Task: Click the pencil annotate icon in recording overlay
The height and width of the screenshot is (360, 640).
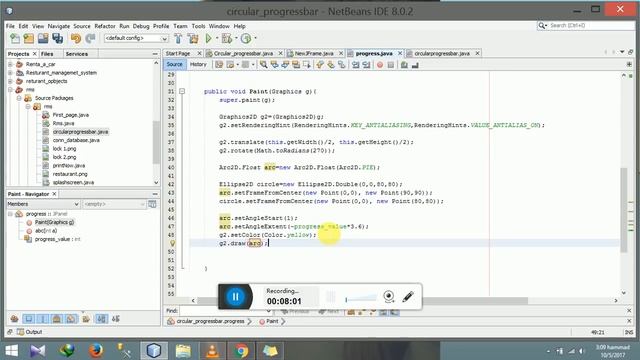Action: 408,296
